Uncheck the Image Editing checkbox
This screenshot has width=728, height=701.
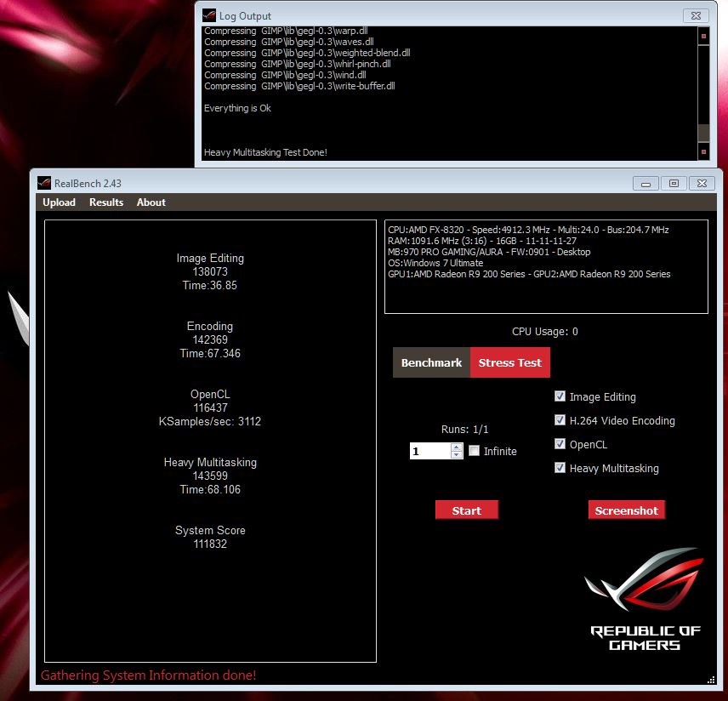pos(560,396)
